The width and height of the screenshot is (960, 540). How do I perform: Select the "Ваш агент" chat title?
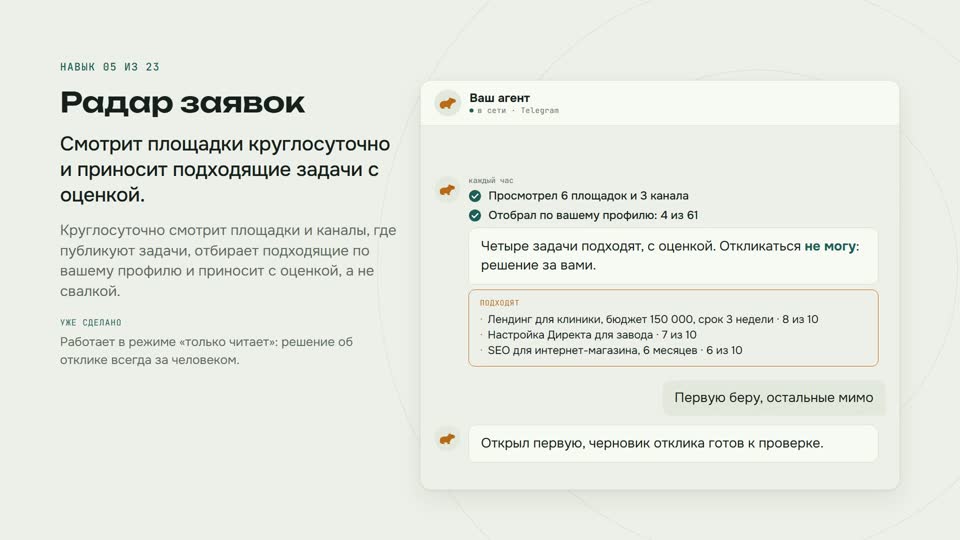click(500, 98)
